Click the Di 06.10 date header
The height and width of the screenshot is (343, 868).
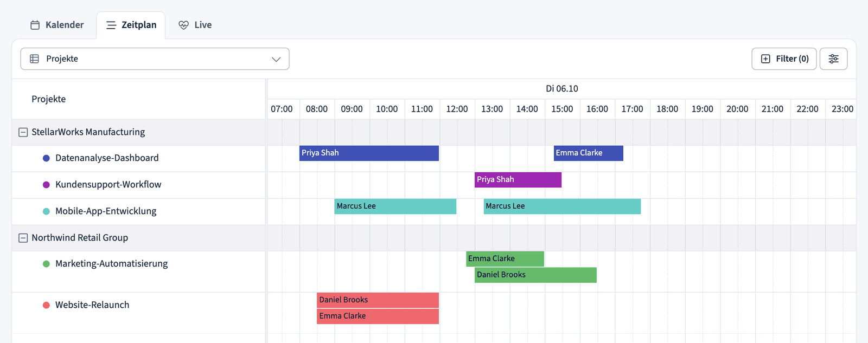click(562, 89)
